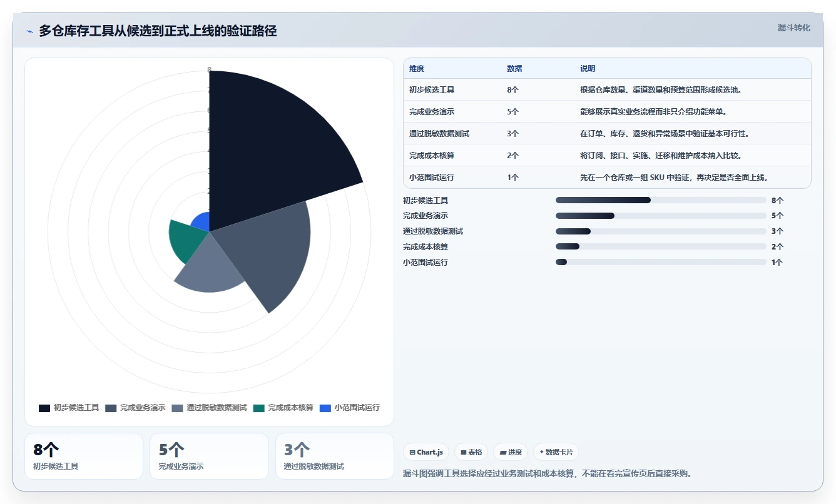Click description starting 在订单、库存、退货
Viewport: 836px width, 504px height.
tap(665, 134)
